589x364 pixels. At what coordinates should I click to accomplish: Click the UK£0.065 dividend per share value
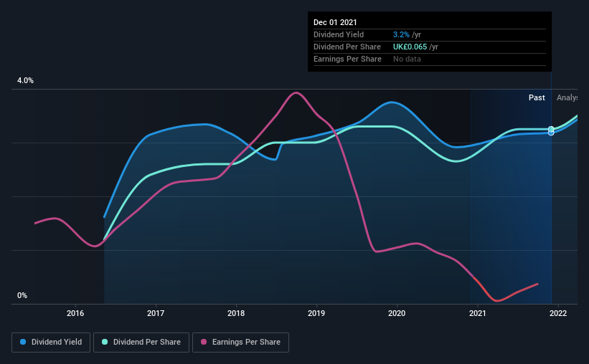click(x=410, y=47)
